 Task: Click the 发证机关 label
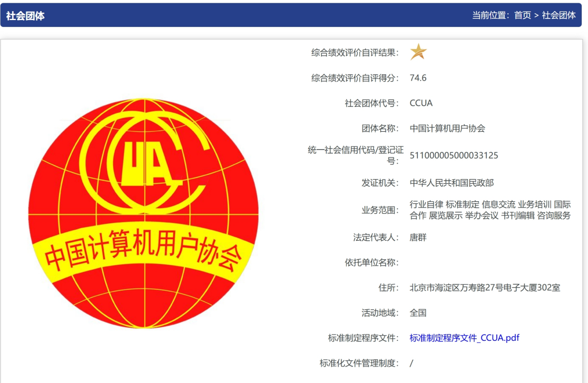click(x=380, y=183)
